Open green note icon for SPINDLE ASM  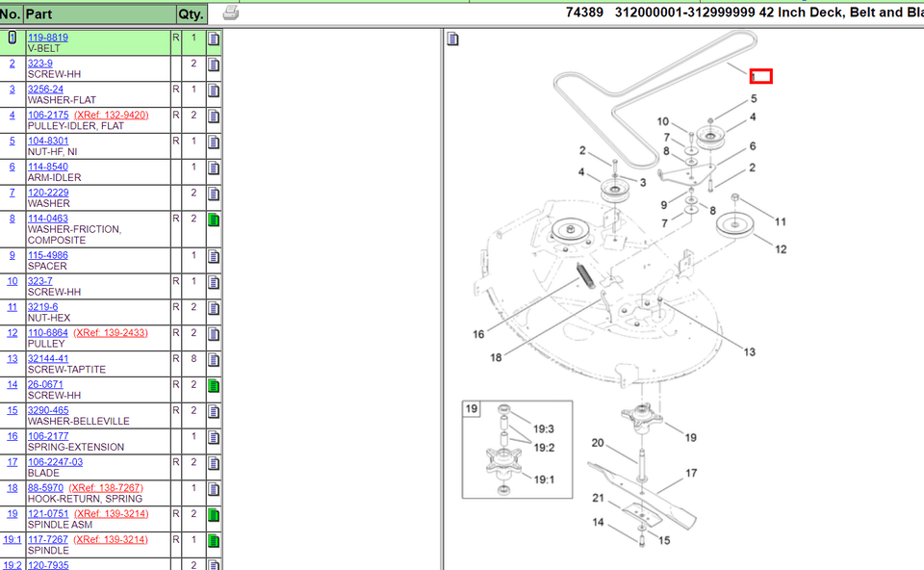(x=214, y=515)
